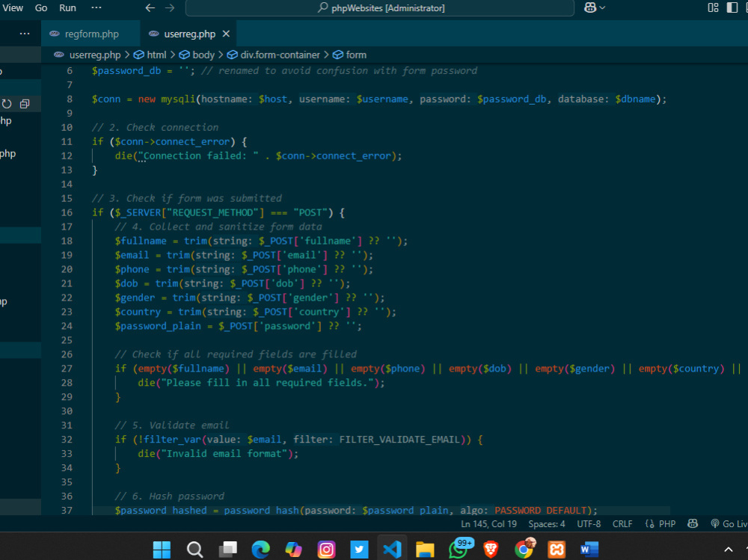Open the View menu
This screenshot has height=560, width=748.
pyautogui.click(x=13, y=8)
